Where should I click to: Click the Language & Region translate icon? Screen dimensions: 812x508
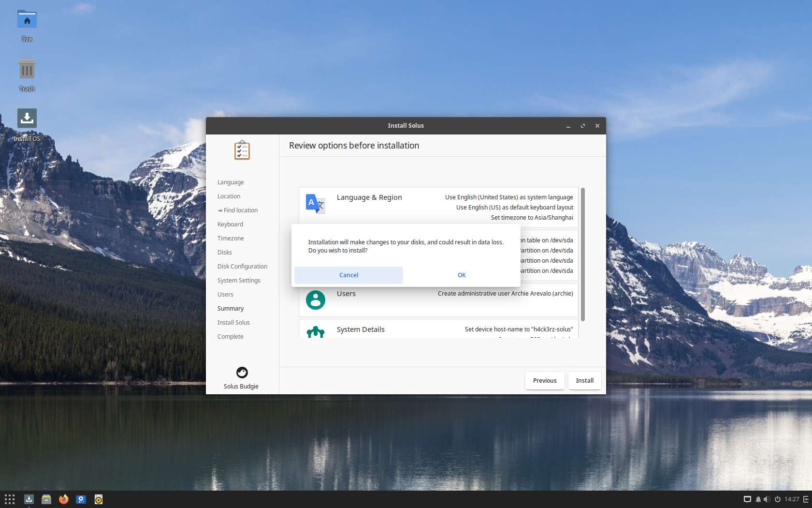coord(316,204)
